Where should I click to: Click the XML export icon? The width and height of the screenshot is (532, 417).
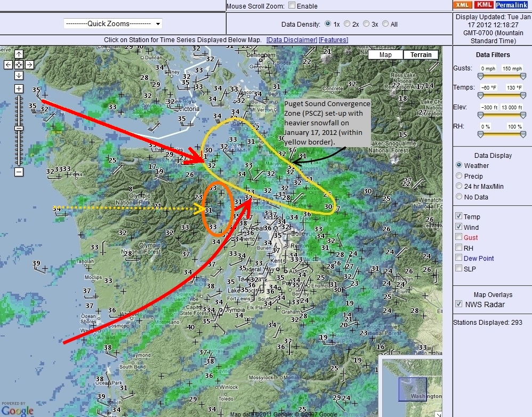(463, 5)
